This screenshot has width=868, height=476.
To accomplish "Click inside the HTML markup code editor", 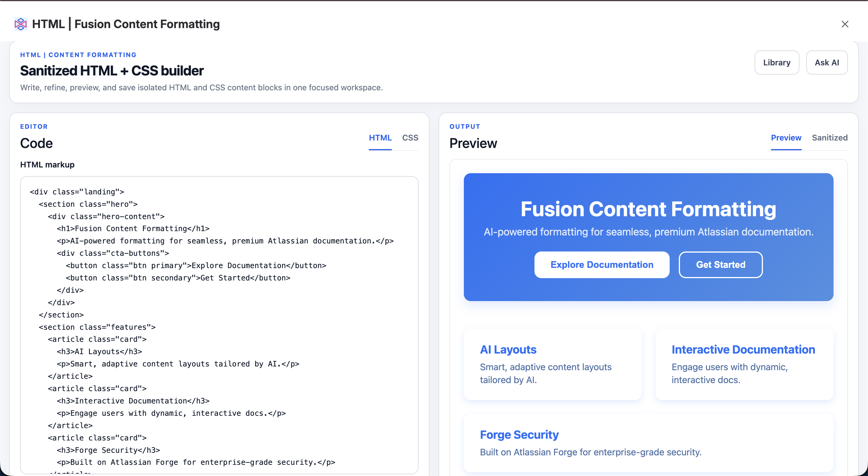I will pyautogui.click(x=219, y=325).
